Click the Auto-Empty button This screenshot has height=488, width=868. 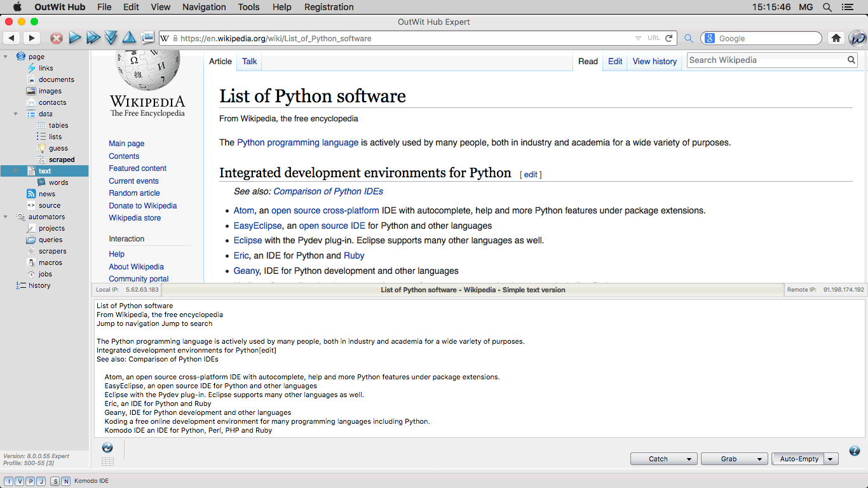point(799,459)
